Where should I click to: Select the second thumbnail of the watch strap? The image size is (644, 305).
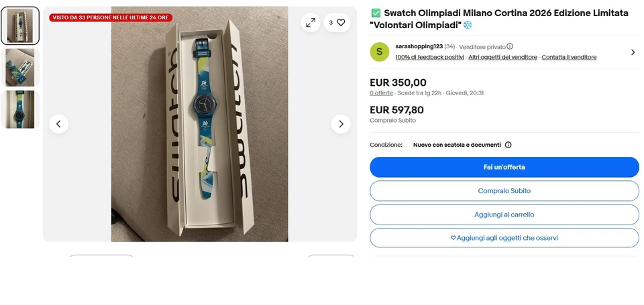20,67
